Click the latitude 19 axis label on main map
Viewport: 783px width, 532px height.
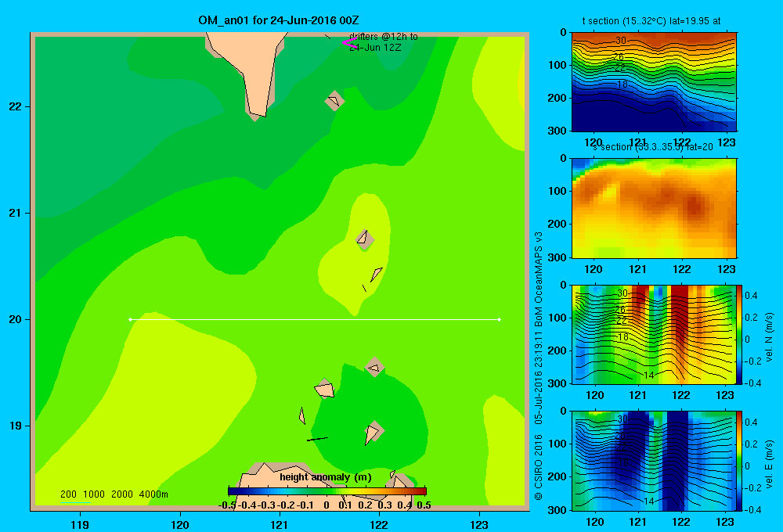pos(16,426)
